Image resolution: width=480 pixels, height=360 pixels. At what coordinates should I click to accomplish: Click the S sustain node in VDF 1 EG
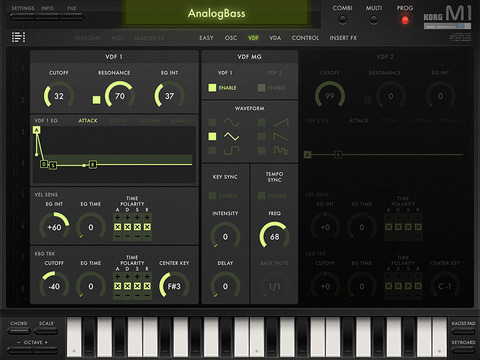[53, 165]
